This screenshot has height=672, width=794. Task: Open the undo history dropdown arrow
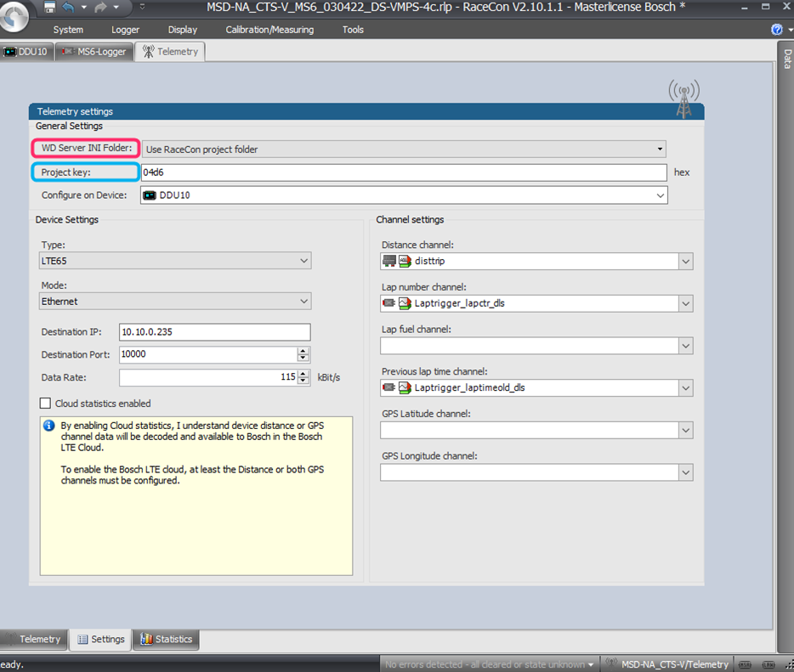coord(83,8)
